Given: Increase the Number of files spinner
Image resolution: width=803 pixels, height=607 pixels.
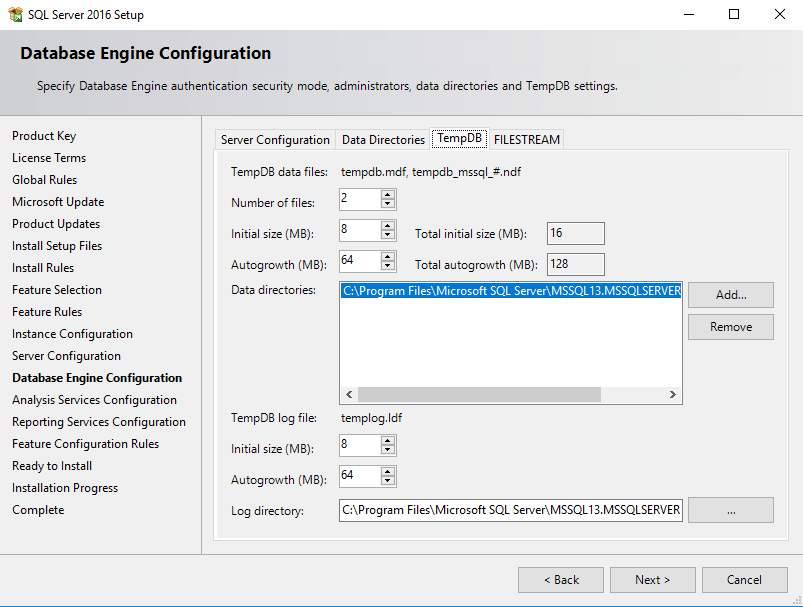Looking at the screenshot, I should tap(388, 195).
